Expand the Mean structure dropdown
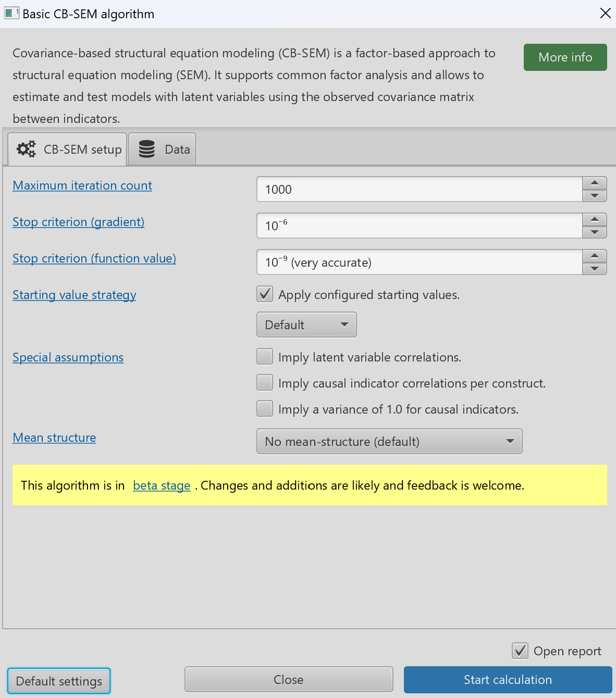 (389, 441)
